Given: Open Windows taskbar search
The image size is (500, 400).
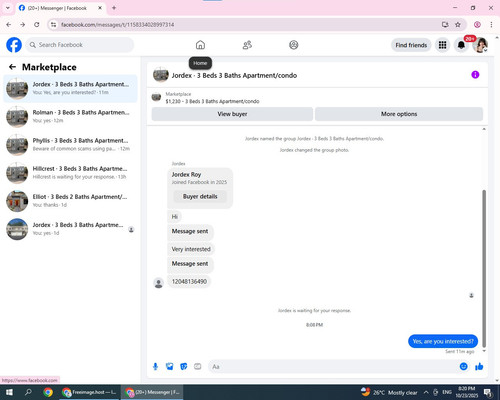Looking at the screenshot, I should (28, 392).
